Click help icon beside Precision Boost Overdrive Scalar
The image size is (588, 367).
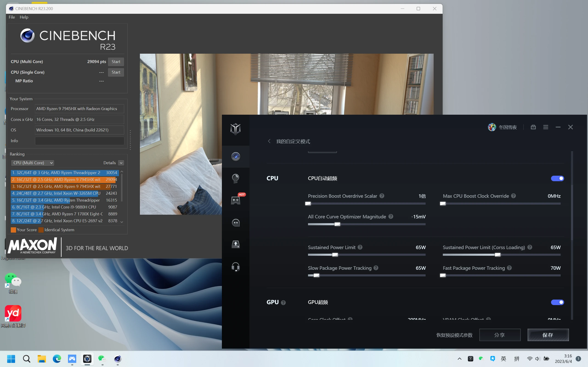point(382,196)
